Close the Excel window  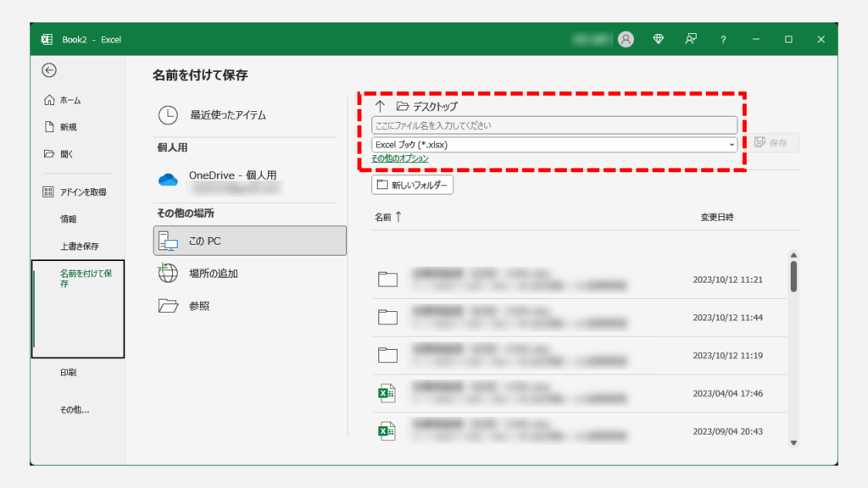pyautogui.click(x=821, y=39)
